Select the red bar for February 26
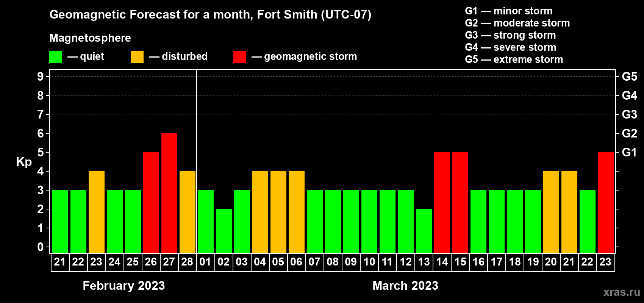 (x=151, y=203)
